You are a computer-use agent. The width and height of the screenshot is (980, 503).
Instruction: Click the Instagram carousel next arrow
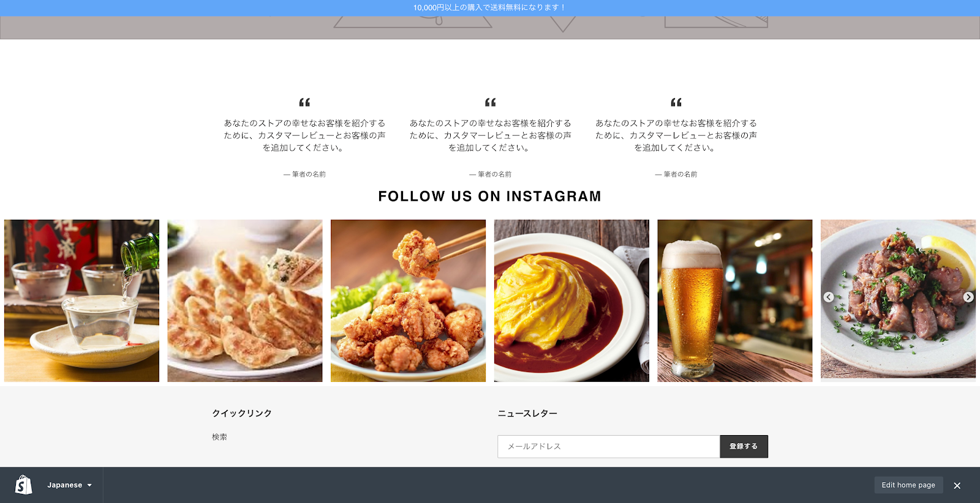[968, 297]
